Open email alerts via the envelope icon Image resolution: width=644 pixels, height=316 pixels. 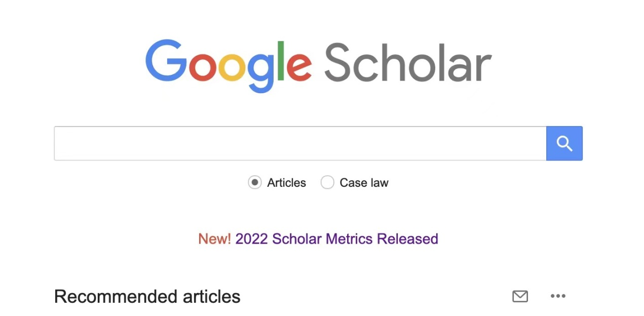(520, 296)
